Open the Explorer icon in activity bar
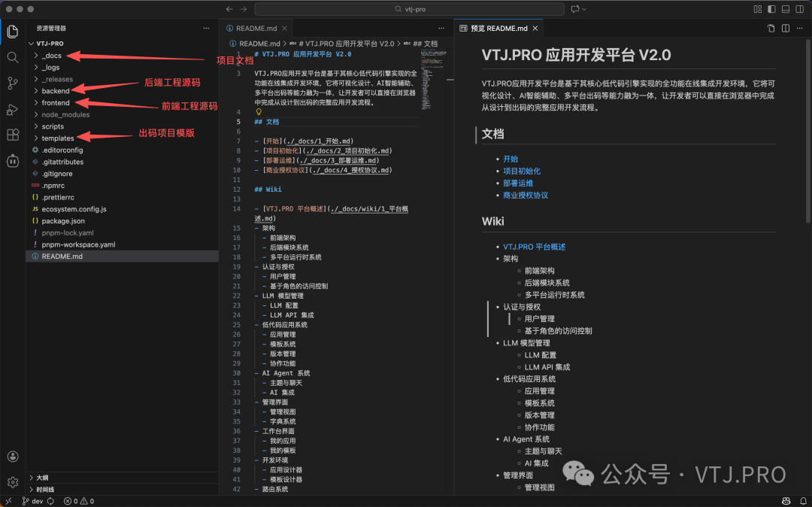The width and height of the screenshot is (812, 507). pyautogui.click(x=11, y=32)
